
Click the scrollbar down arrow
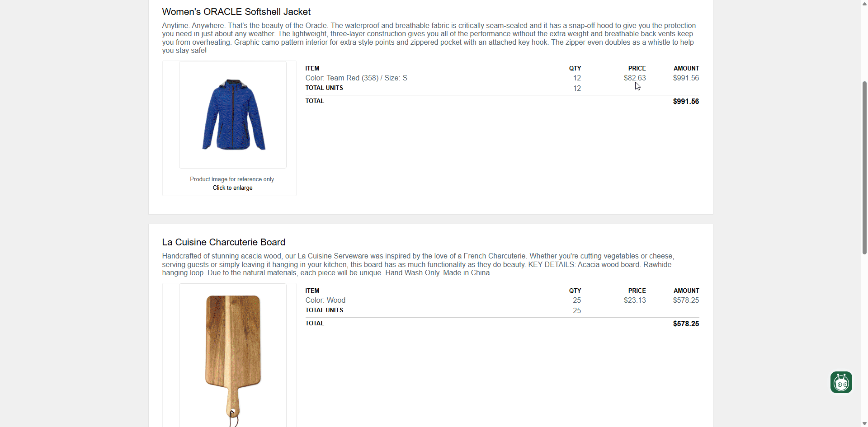click(x=864, y=423)
